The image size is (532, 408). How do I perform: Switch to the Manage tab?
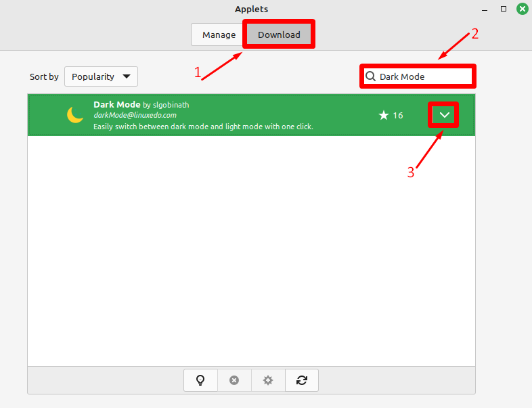(219, 35)
